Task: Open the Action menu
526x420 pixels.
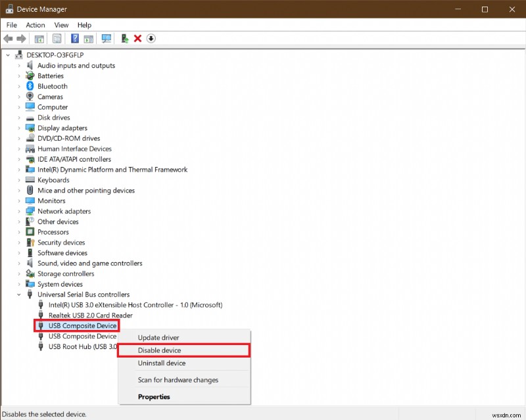Action: 36,25
